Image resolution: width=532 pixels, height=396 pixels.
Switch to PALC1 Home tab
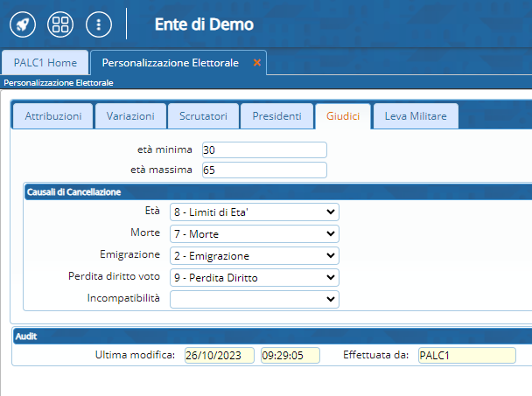pyautogui.click(x=45, y=63)
